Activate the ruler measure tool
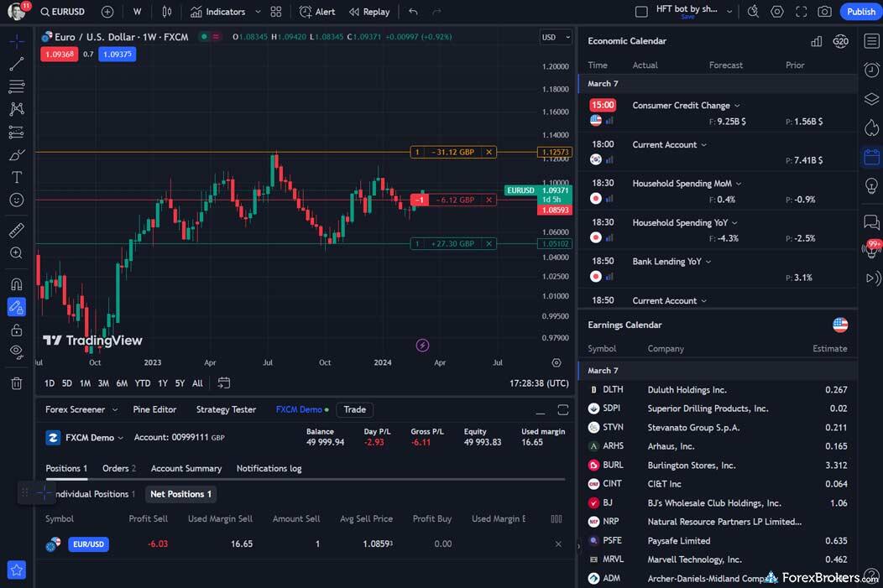Image resolution: width=883 pixels, height=588 pixels. (16, 230)
